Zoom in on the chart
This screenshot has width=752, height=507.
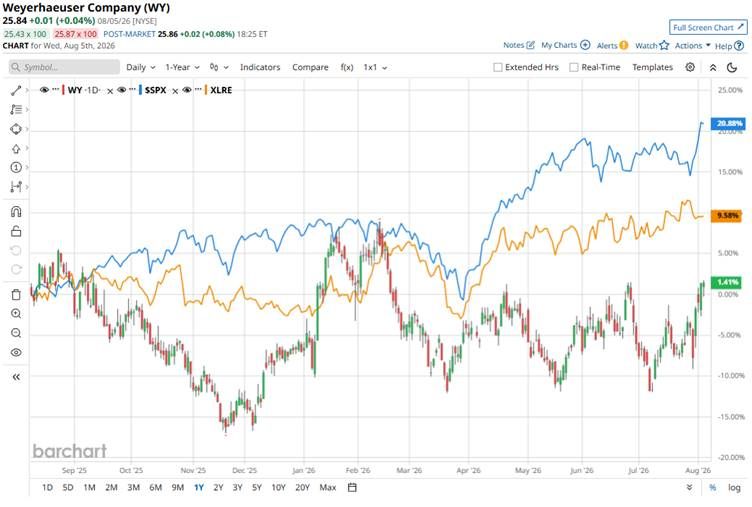pyautogui.click(x=16, y=314)
